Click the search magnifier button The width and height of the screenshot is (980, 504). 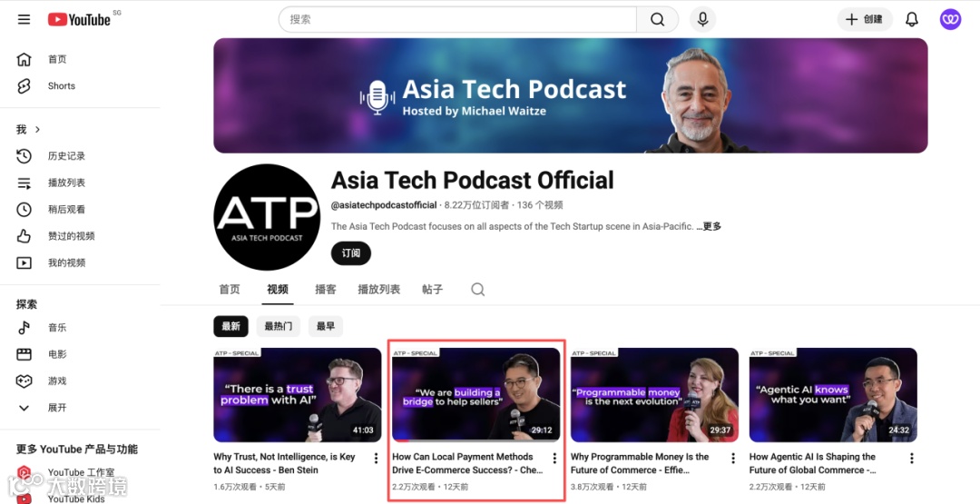tap(657, 19)
